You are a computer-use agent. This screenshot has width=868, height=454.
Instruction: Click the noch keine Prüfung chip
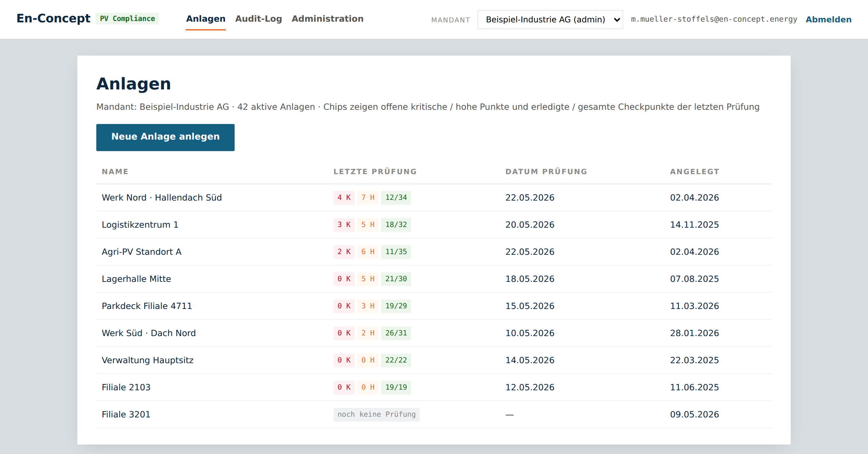tap(376, 414)
